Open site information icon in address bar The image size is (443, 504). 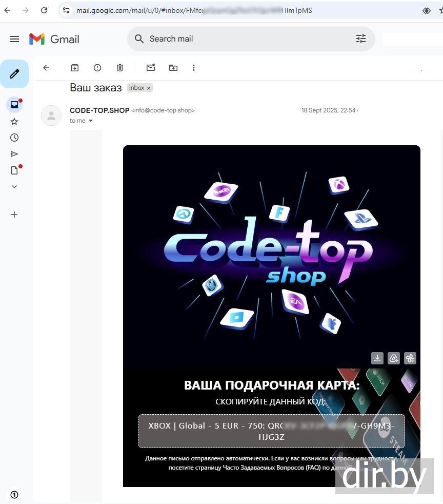[66, 10]
